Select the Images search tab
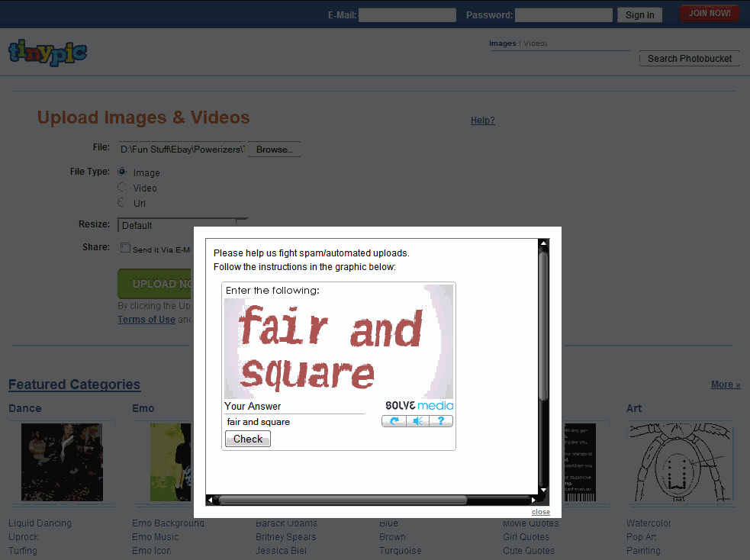 click(x=503, y=43)
